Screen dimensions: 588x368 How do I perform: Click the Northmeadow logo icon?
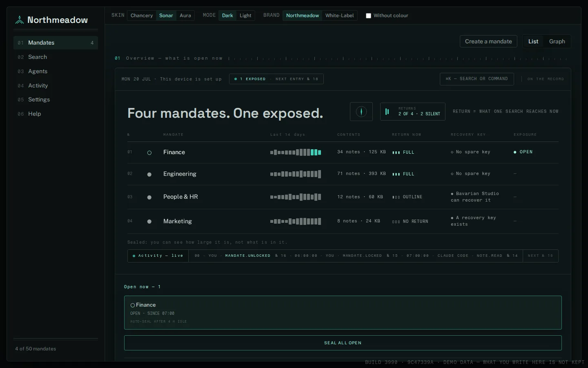20,20
